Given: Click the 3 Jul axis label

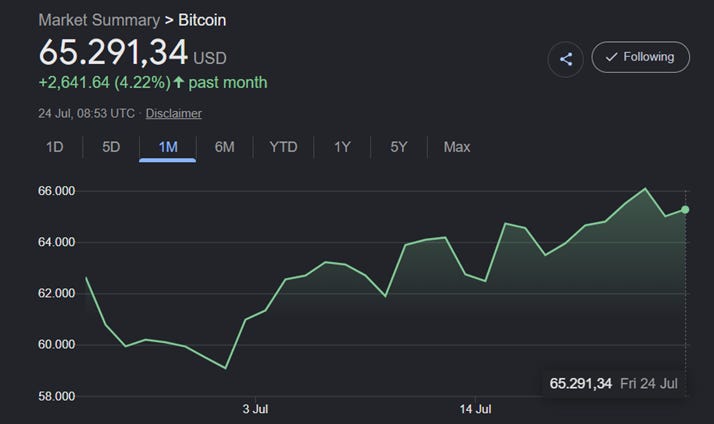Looking at the screenshot, I should (255, 409).
